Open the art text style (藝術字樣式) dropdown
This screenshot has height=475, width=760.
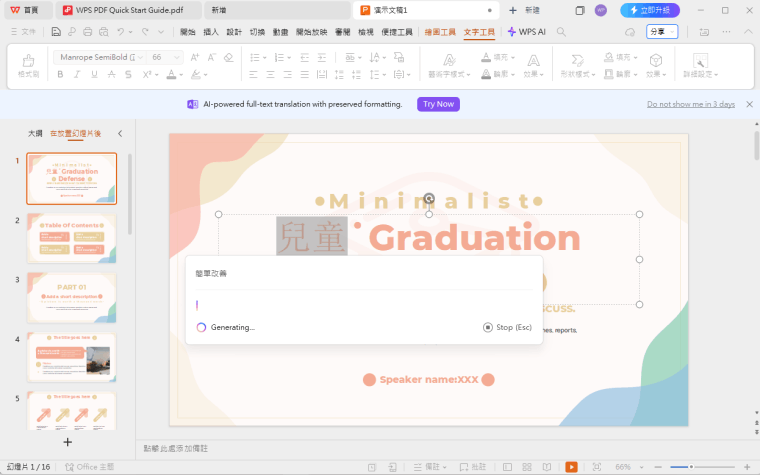[449, 74]
